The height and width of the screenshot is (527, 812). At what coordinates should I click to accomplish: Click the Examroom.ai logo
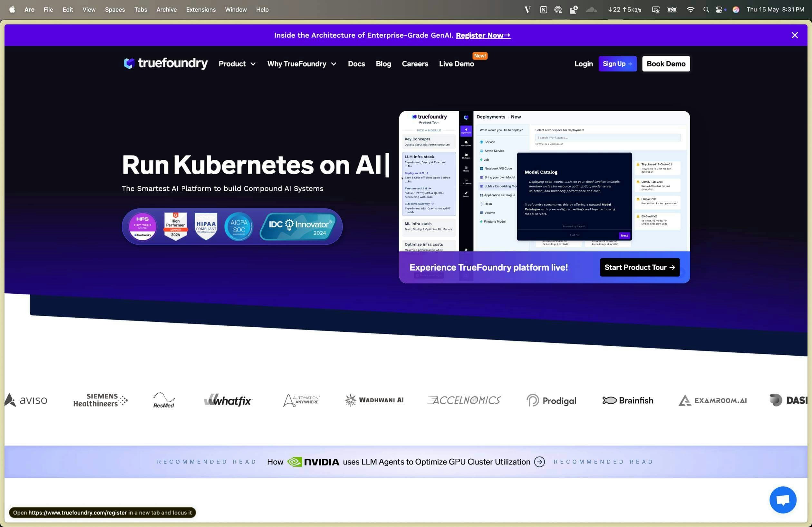click(713, 400)
